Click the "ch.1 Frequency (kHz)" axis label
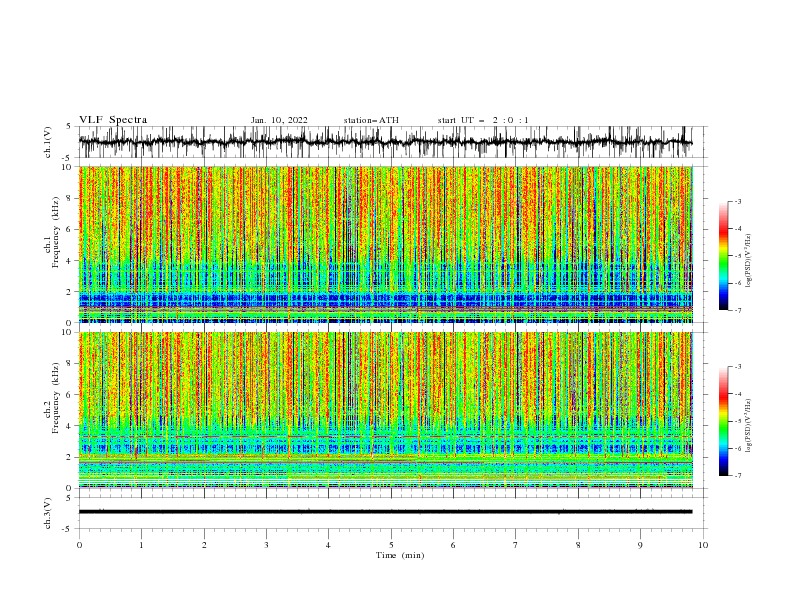792x612 pixels. [x=52, y=232]
